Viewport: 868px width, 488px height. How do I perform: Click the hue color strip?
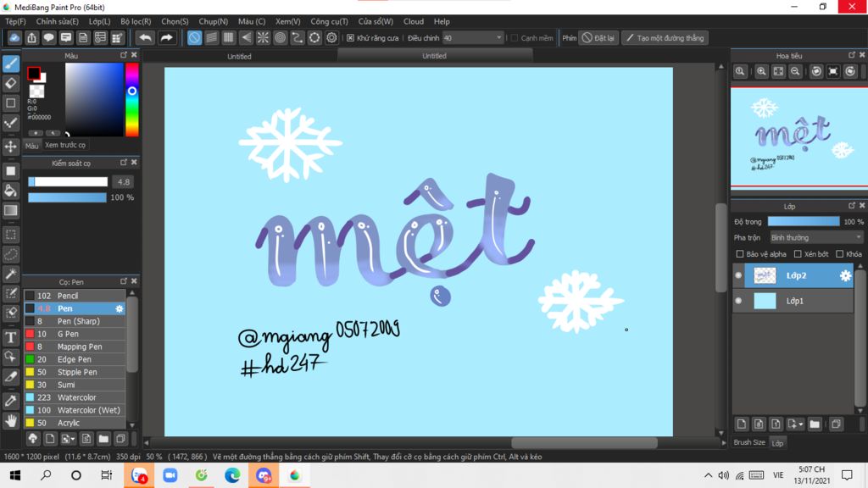click(x=131, y=100)
